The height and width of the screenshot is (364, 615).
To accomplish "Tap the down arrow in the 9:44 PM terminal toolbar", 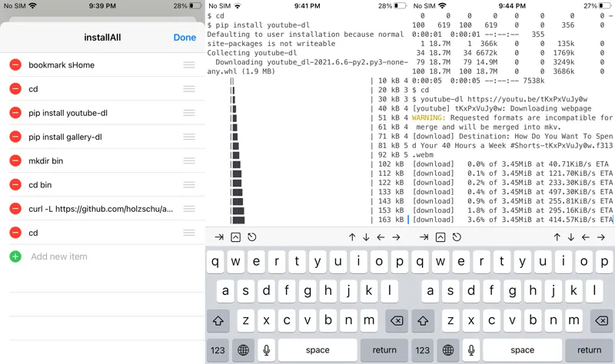I will (x=570, y=237).
